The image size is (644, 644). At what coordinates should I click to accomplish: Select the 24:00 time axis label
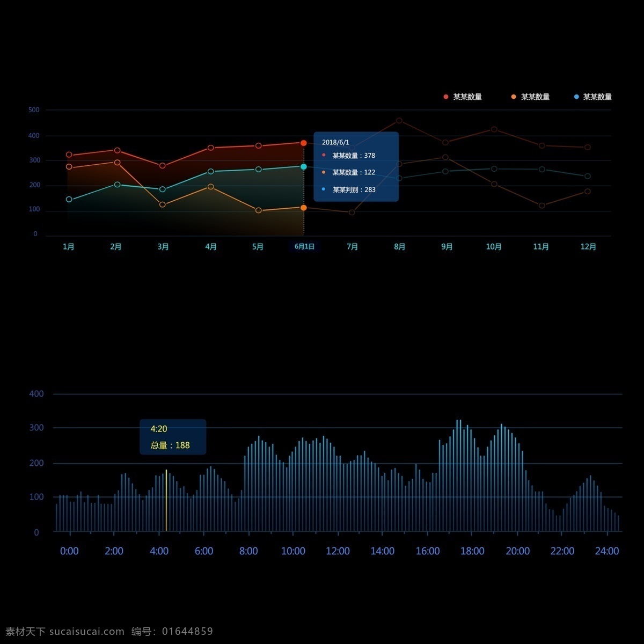tap(607, 551)
